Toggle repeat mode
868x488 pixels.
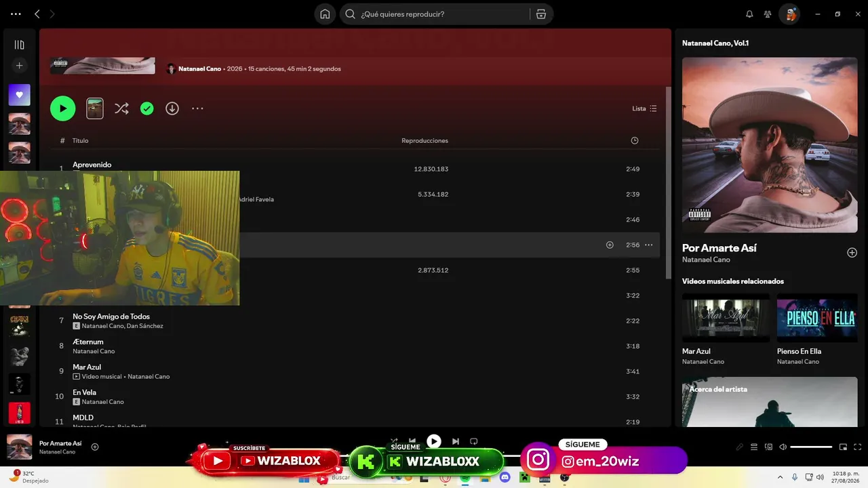tap(474, 441)
